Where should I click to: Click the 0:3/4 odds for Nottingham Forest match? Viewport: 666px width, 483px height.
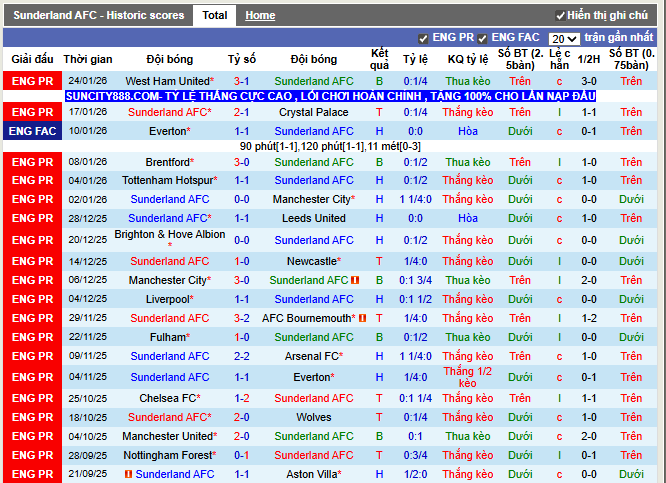[x=415, y=455]
